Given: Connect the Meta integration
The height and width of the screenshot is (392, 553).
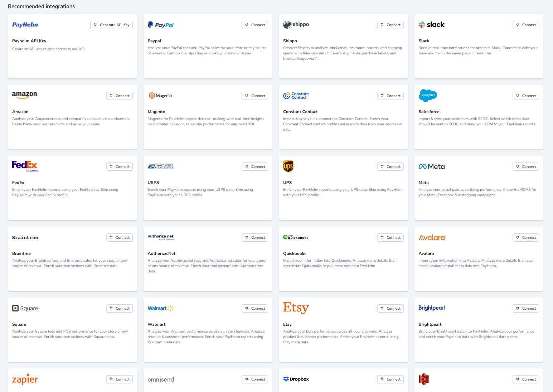Looking at the screenshot, I should pos(526,166).
